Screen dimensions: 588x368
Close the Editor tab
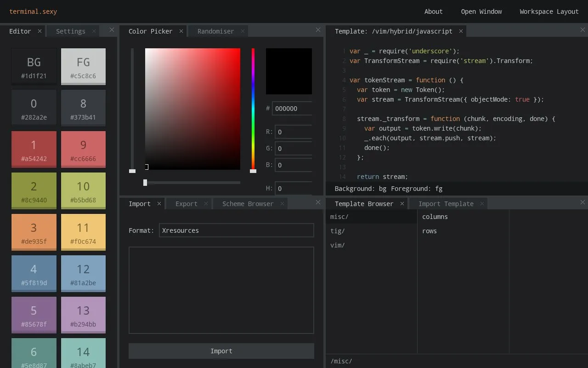[x=40, y=31]
